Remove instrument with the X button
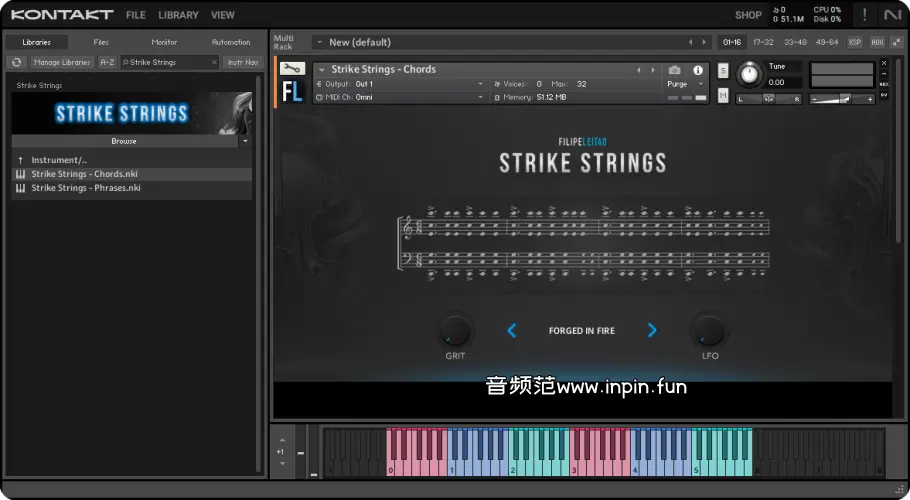This screenshot has height=500, width=910. [884, 63]
